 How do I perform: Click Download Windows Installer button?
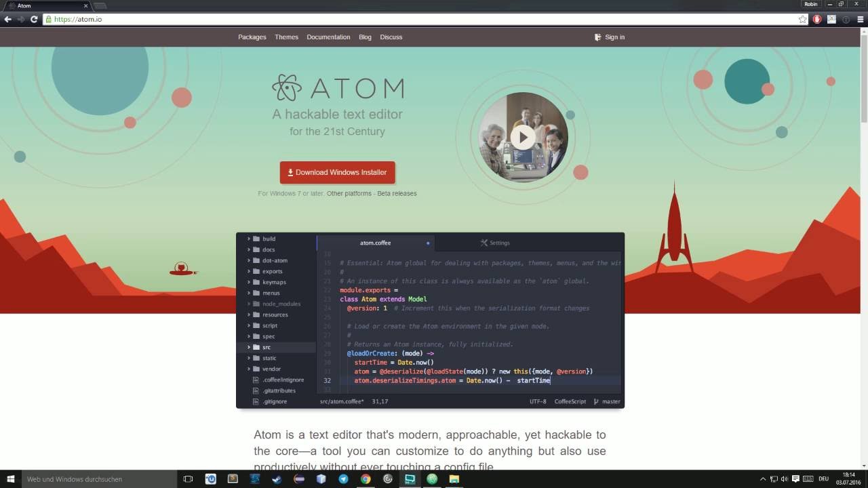338,172
